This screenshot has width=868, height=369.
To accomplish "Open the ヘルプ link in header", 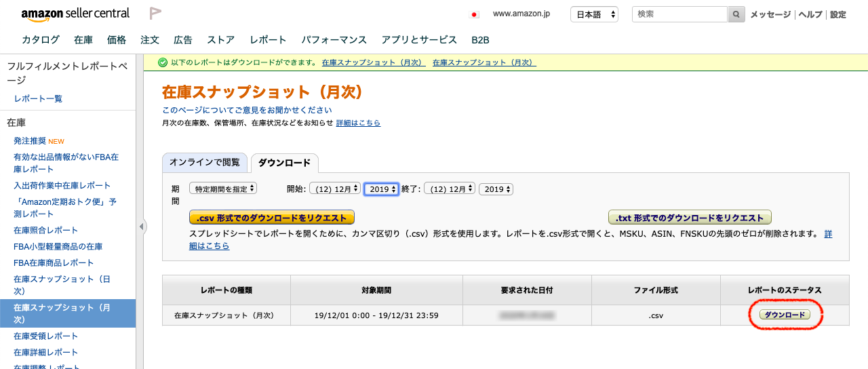I will point(810,14).
